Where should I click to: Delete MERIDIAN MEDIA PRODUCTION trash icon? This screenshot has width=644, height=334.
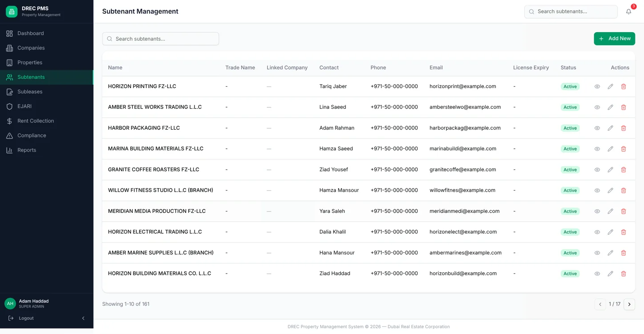coord(623,211)
